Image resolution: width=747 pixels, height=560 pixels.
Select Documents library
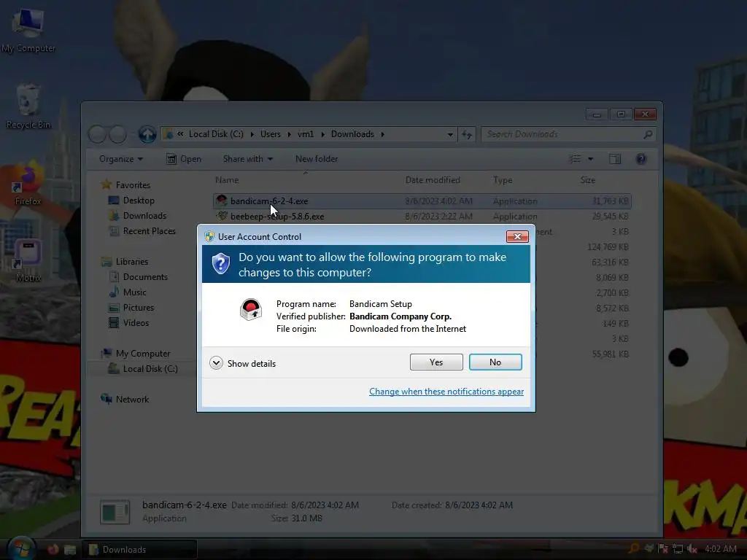[145, 276]
